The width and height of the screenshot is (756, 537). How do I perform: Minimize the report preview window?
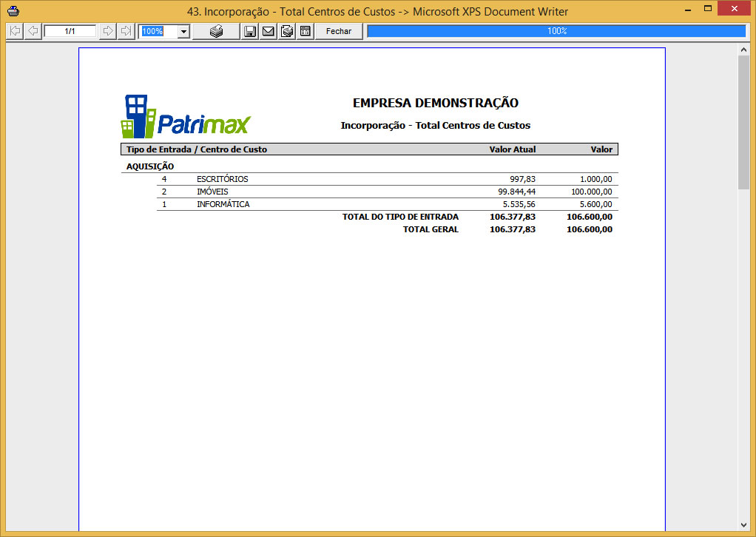tap(688, 9)
